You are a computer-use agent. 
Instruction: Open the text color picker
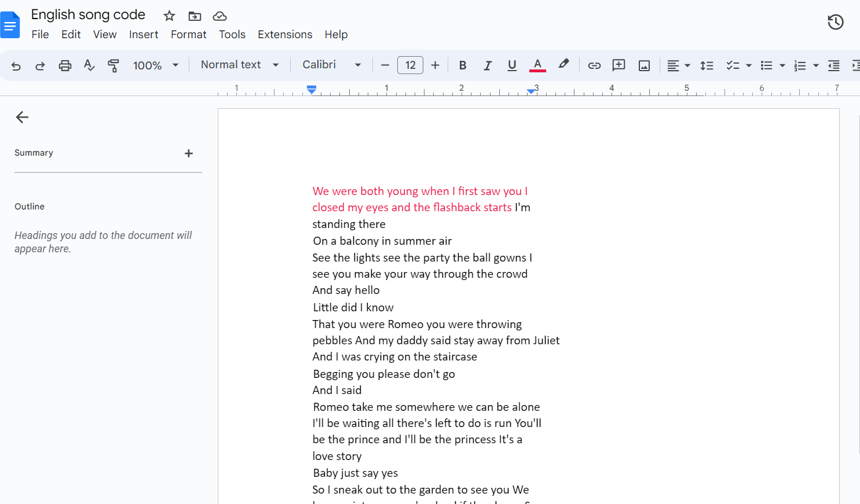pyautogui.click(x=537, y=65)
